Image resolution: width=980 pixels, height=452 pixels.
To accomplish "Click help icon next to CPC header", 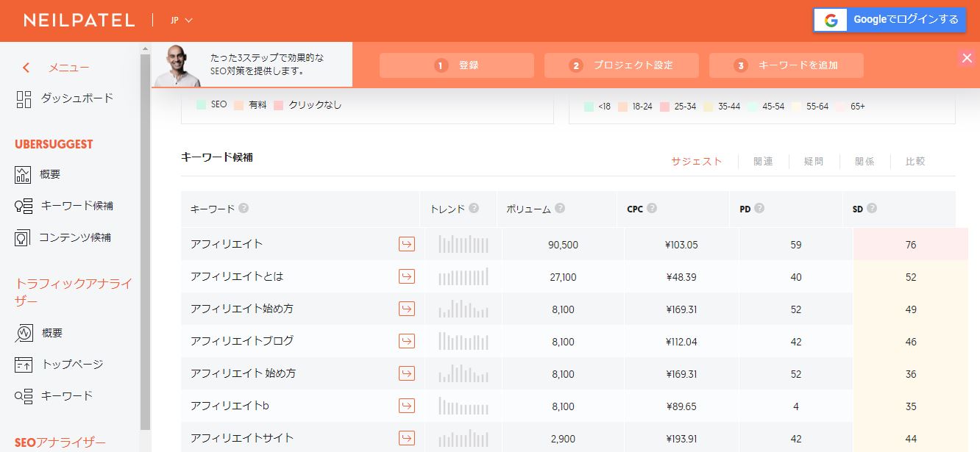I will point(652,209).
